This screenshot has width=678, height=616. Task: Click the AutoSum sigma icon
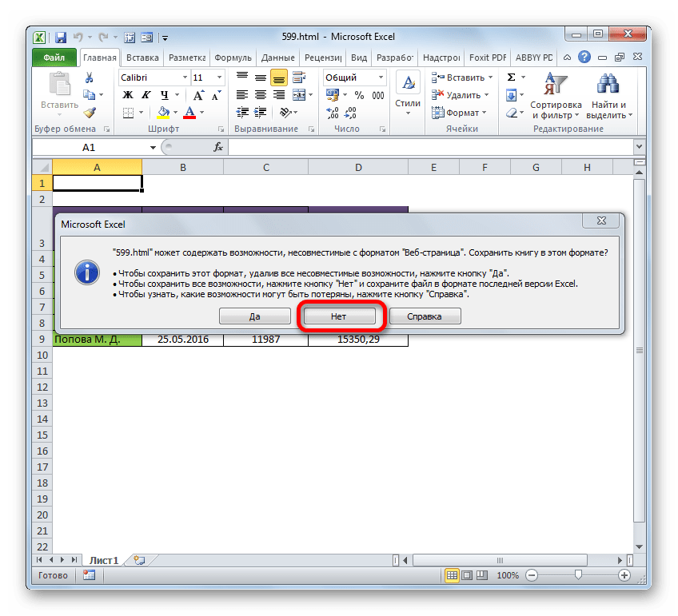(x=511, y=77)
